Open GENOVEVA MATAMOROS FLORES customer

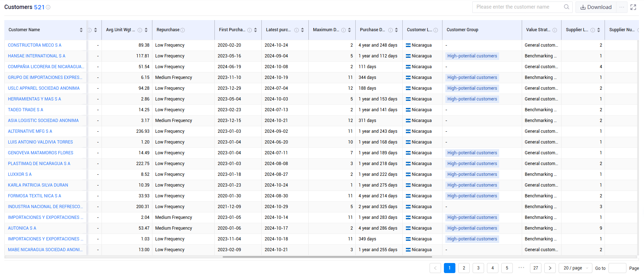41,153
